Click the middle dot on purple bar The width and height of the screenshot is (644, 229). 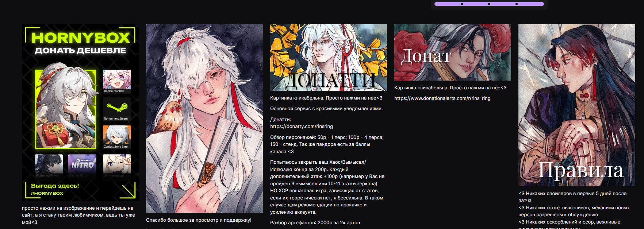coord(489,4)
